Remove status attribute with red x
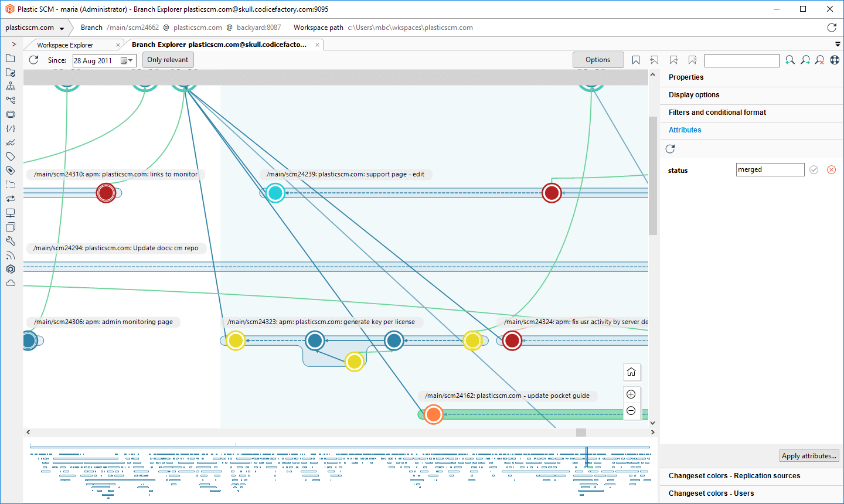844x504 pixels. tap(831, 169)
